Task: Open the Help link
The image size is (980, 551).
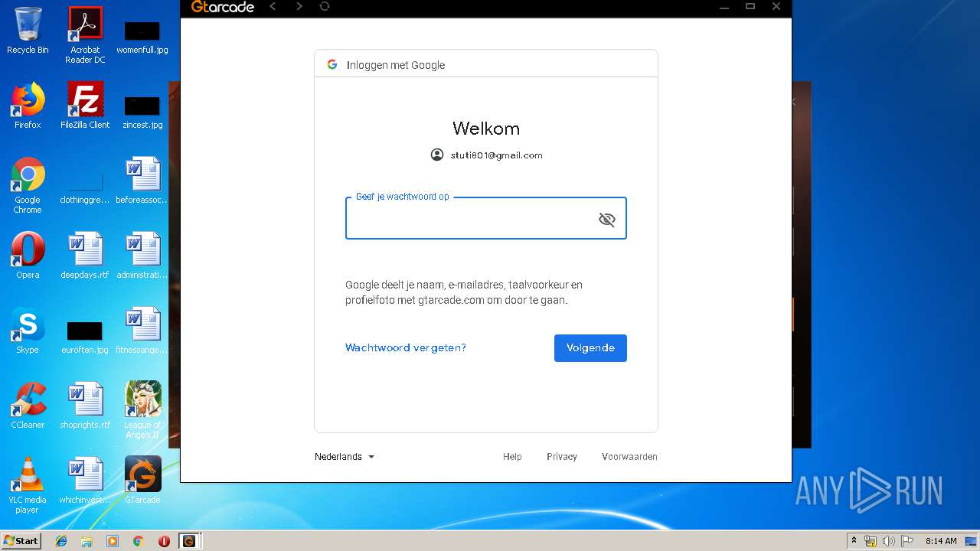Action: point(512,457)
